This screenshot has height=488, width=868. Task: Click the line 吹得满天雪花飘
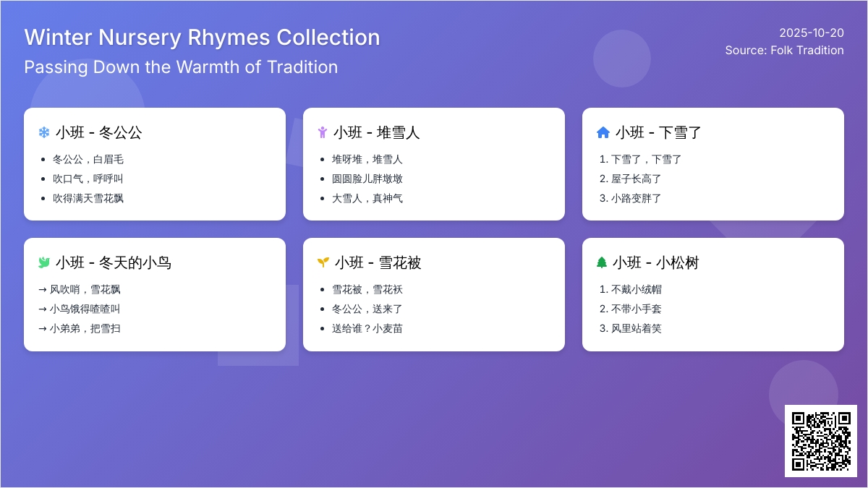[x=88, y=198]
